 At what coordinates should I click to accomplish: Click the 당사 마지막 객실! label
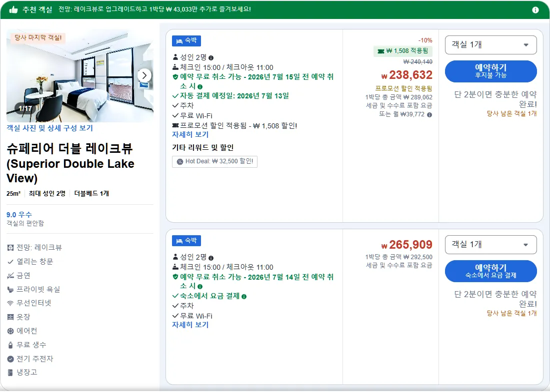pyautogui.click(x=38, y=37)
